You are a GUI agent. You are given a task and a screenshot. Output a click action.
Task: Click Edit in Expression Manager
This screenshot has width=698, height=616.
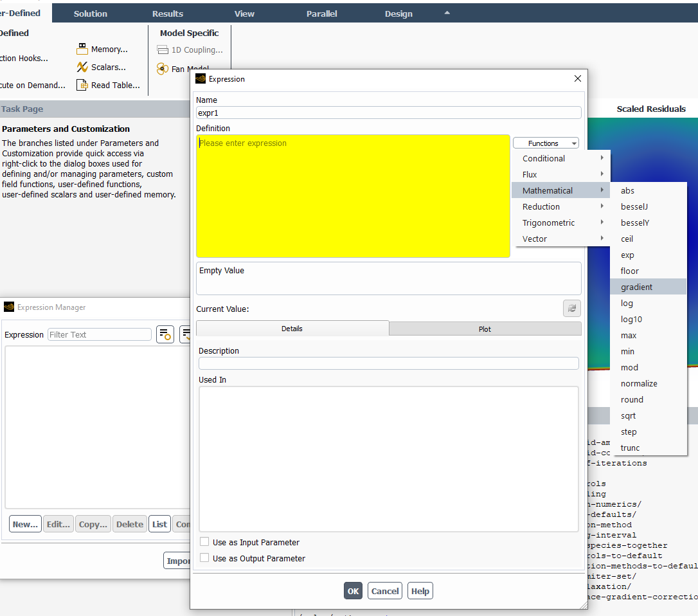pos(58,524)
